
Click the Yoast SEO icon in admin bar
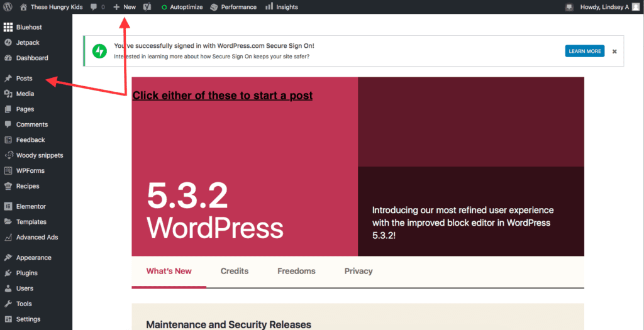147,7
